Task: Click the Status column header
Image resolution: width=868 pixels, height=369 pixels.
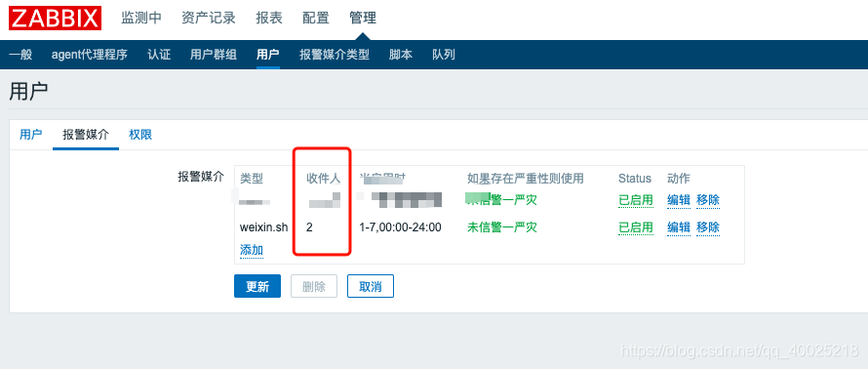Action: pos(635,179)
